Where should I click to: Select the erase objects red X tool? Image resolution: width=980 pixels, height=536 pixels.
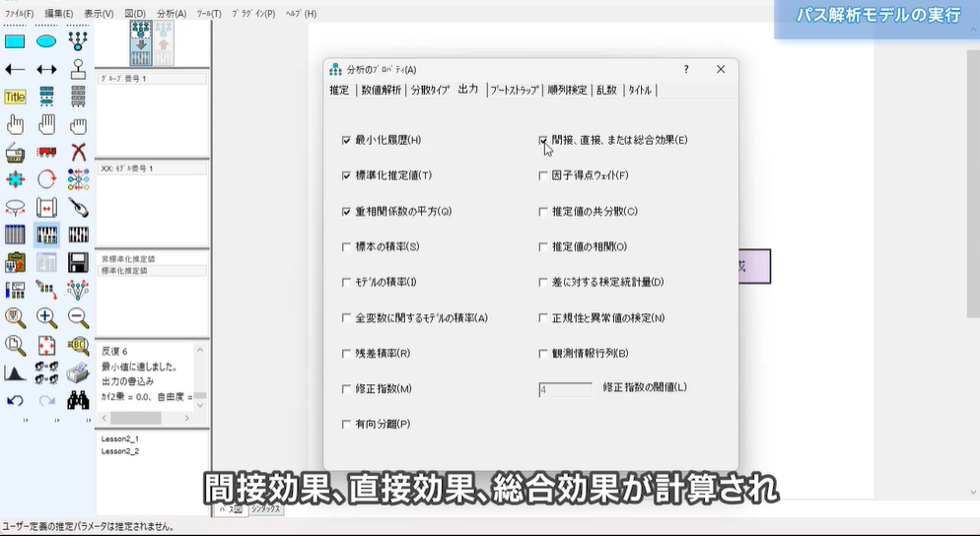[x=78, y=153]
